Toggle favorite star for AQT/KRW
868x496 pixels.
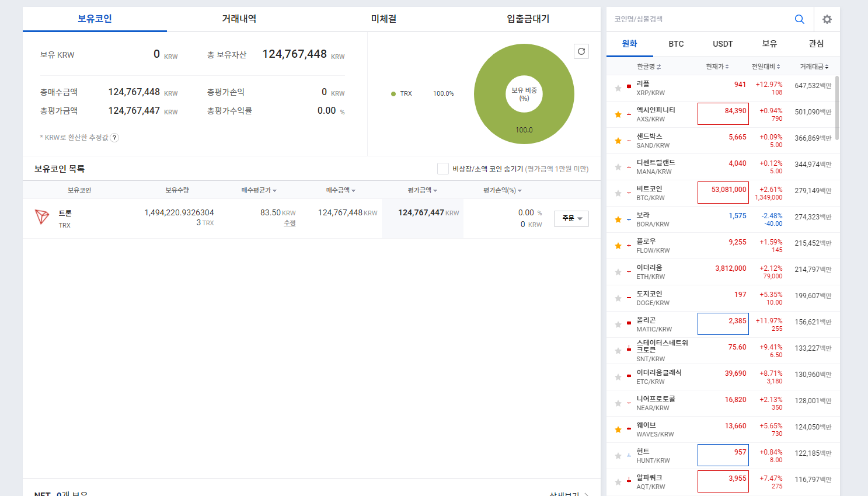click(x=618, y=482)
